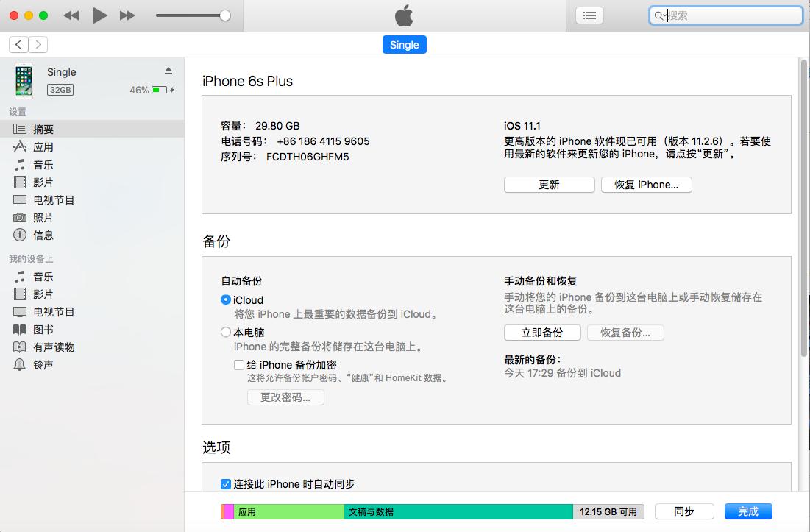The height and width of the screenshot is (532, 810).
Task: Open the media picker list icon
Action: click(x=589, y=15)
